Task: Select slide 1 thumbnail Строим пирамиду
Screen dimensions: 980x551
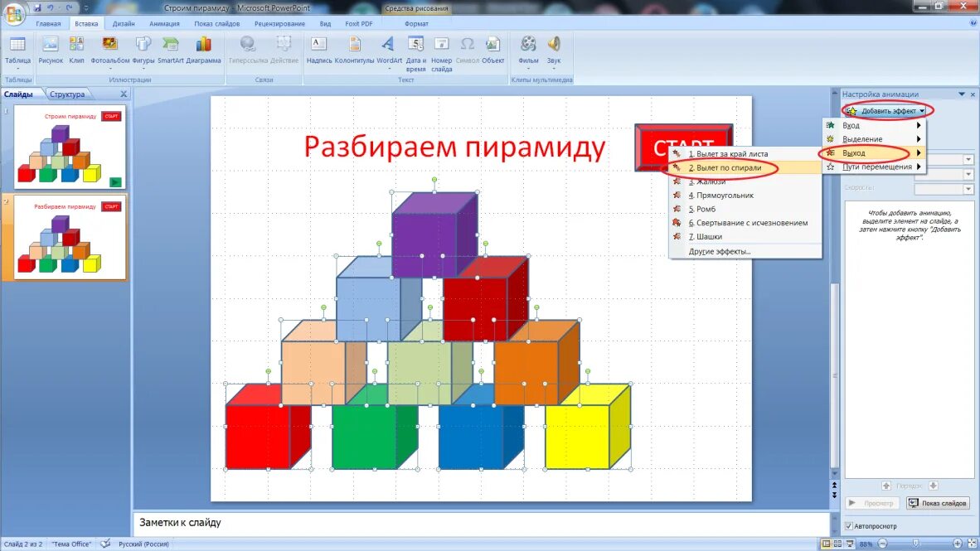Action: point(70,147)
